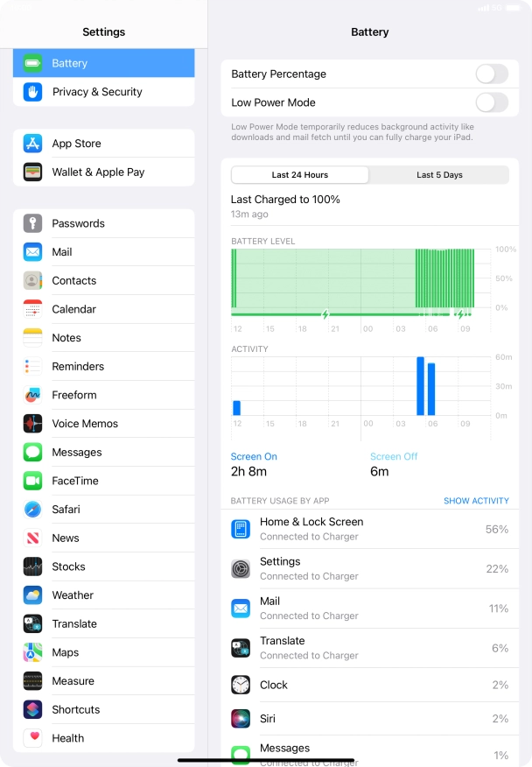Select the Last 24 Hours tab
This screenshot has height=767, width=532.
pyautogui.click(x=300, y=174)
